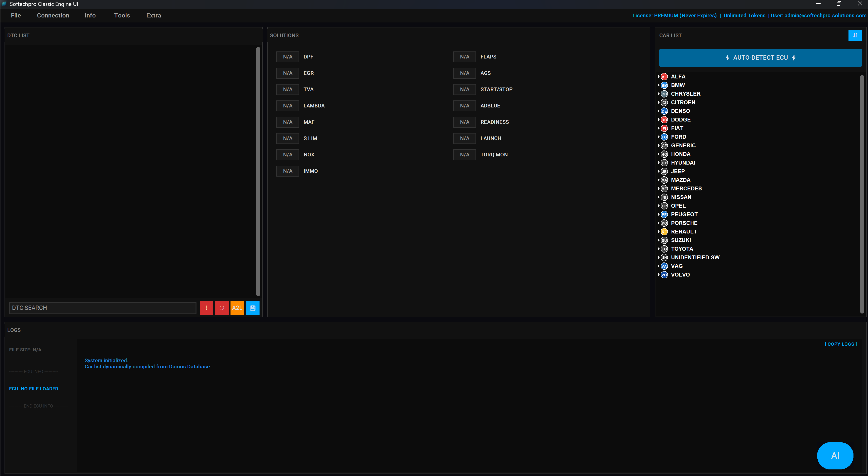Click the DENSO blue badge icon
The height and width of the screenshot is (476, 868).
tap(664, 111)
